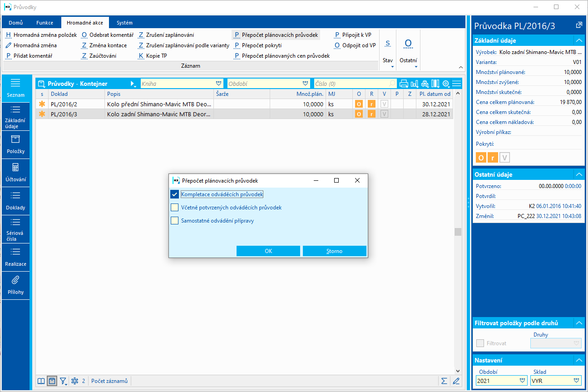
Task: Switch to the Systém tab
Action: coord(124,22)
